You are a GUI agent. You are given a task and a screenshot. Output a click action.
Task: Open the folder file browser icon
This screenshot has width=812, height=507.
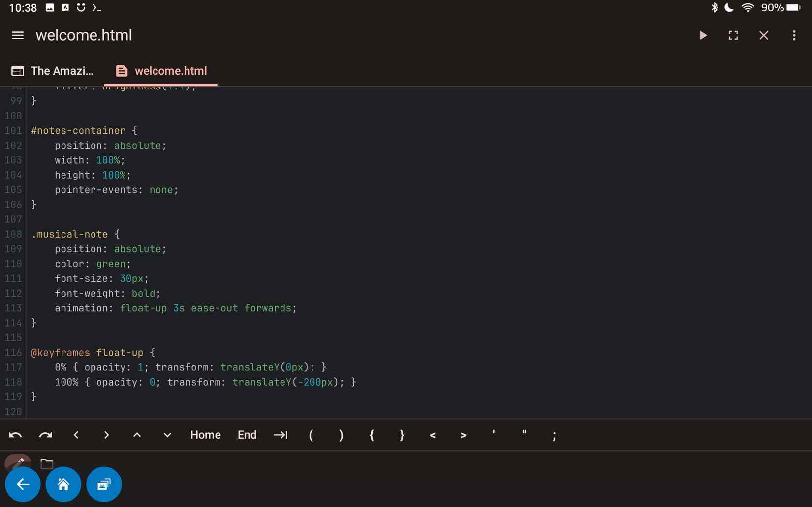[x=47, y=463]
